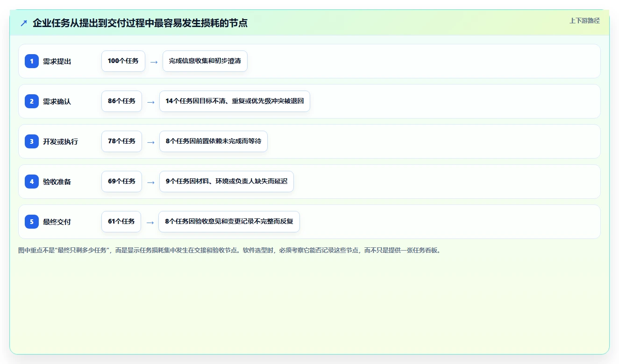The width and height of the screenshot is (619, 364).
Task: Click the 78个任务 count chip
Action: point(121,141)
